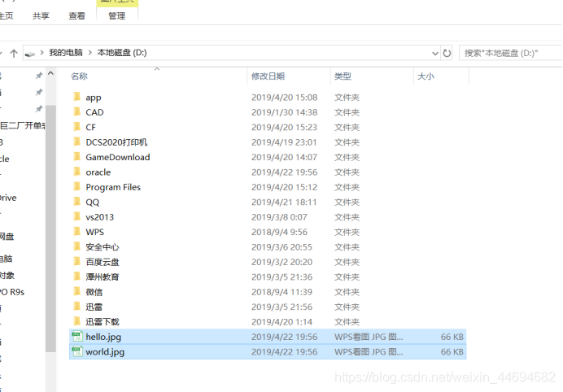
Task: Select the app folder icon
Action: [x=76, y=97]
